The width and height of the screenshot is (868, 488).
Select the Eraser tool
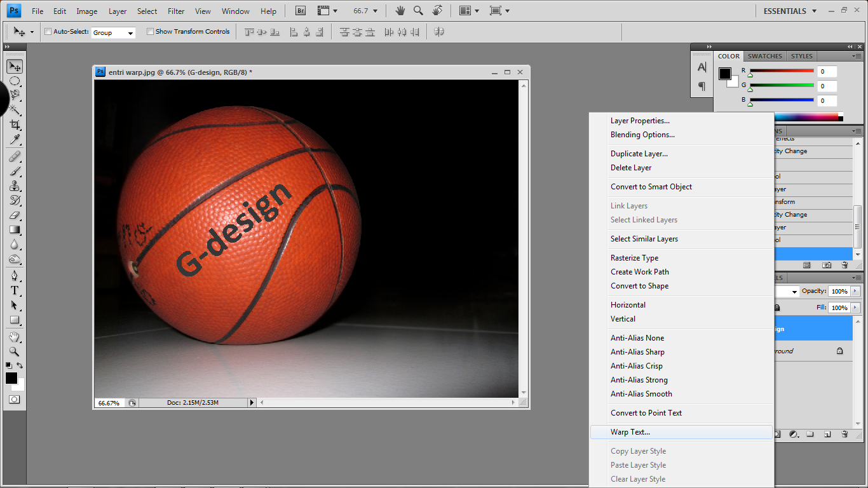(15, 215)
